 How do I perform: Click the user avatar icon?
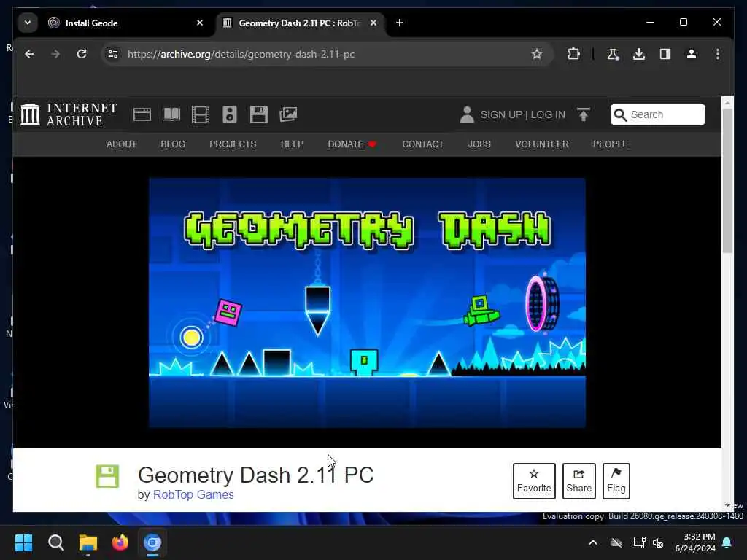(x=467, y=114)
